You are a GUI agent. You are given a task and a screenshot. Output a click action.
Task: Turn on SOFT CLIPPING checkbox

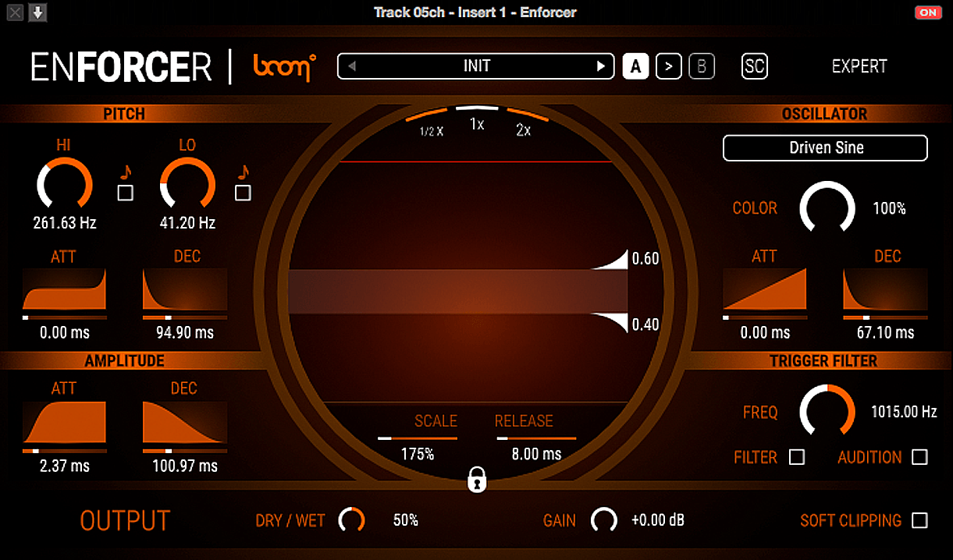tap(920, 521)
